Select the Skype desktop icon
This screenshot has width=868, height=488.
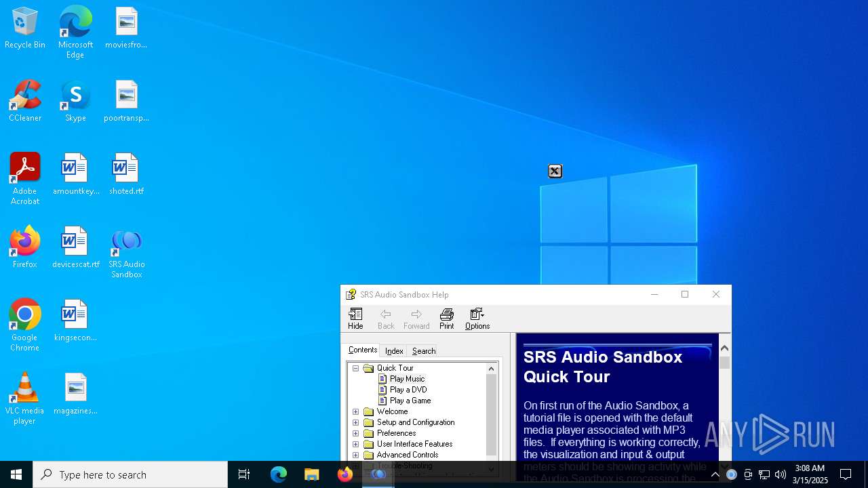coord(75,102)
